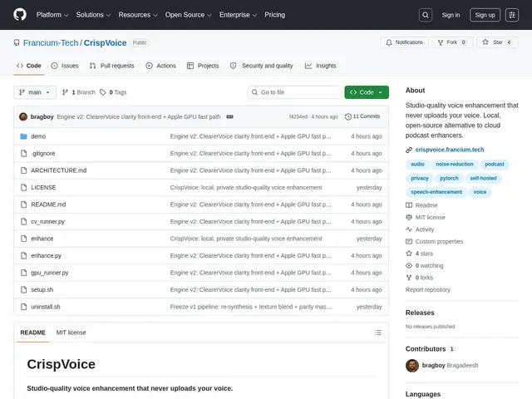Expand the Resources menu

point(138,15)
